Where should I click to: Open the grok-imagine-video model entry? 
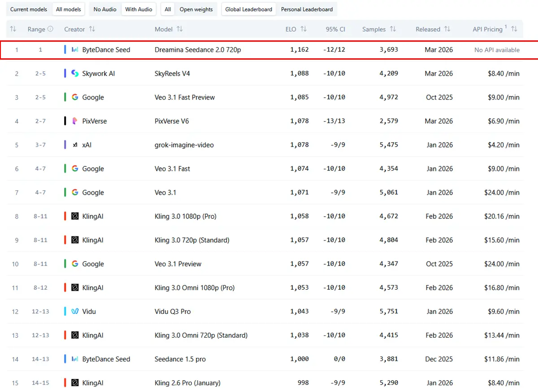184,145
